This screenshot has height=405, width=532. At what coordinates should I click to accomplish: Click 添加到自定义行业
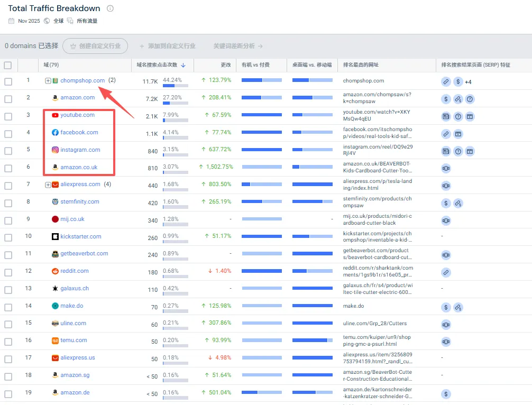(x=168, y=46)
